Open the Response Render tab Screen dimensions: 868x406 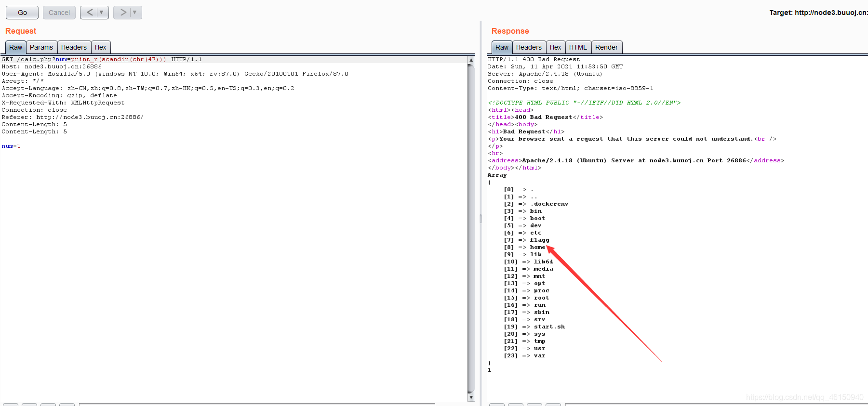[606, 47]
